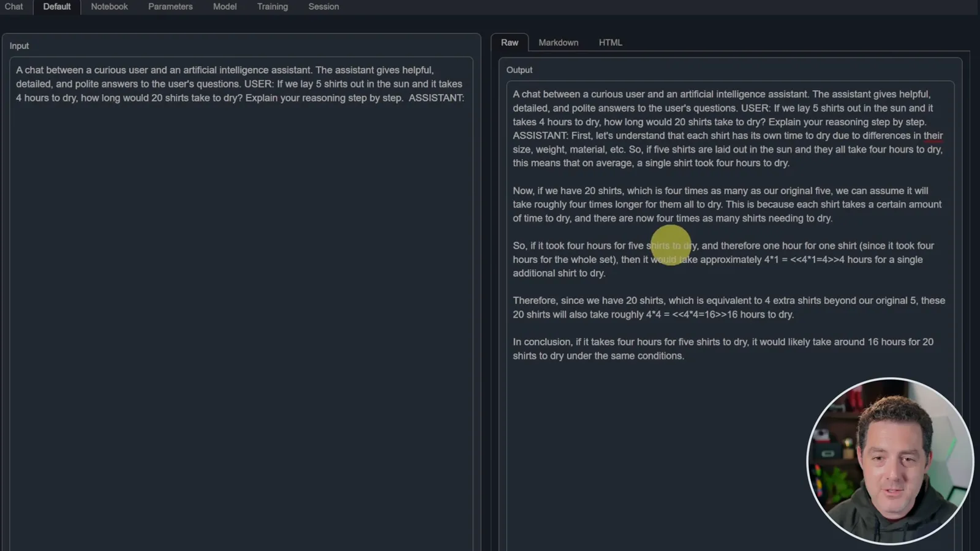Click the paragraph starting "In conclusion"
This screenshot has width=980, height=551.
[723, 349]
